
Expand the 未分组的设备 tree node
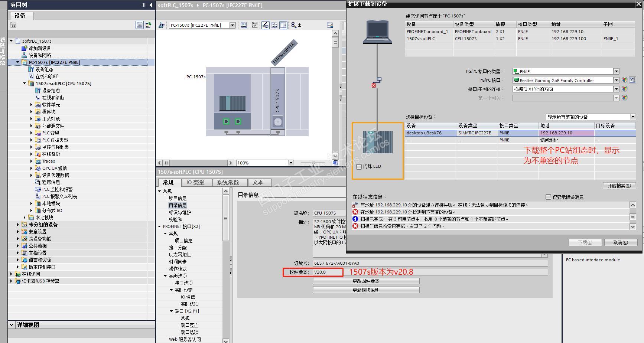18,225
